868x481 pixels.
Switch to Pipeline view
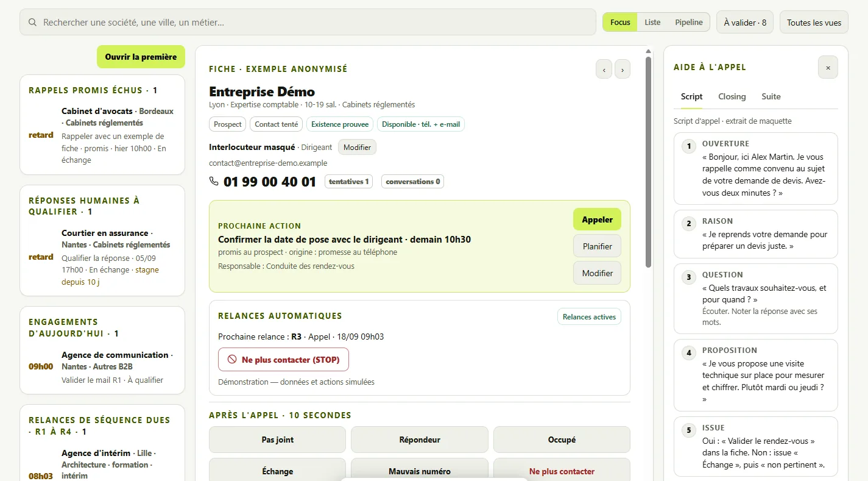pos(688,23)
